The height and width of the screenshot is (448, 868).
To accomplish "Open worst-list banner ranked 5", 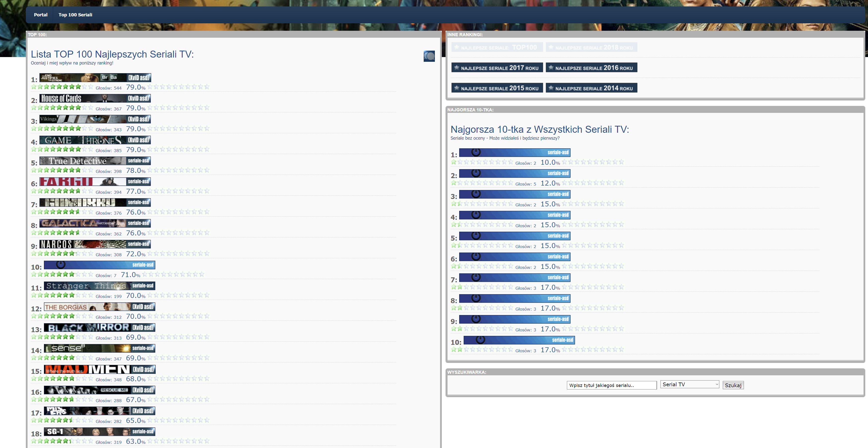I will tap(515, 236).
